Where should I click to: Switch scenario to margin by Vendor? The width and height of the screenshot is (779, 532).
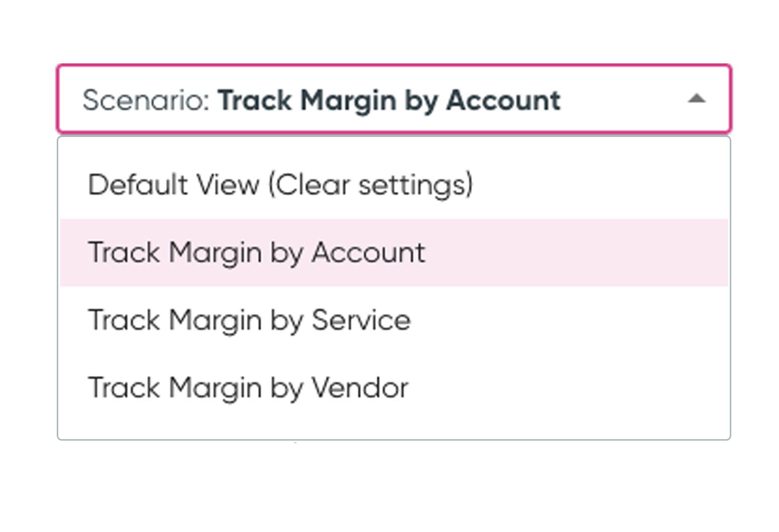pyautogui.click(x=248, y=388)
